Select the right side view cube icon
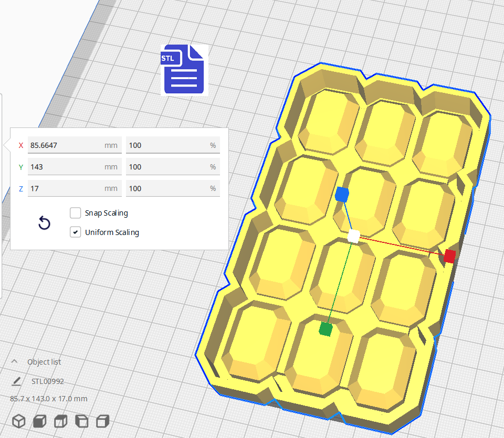 103,421
